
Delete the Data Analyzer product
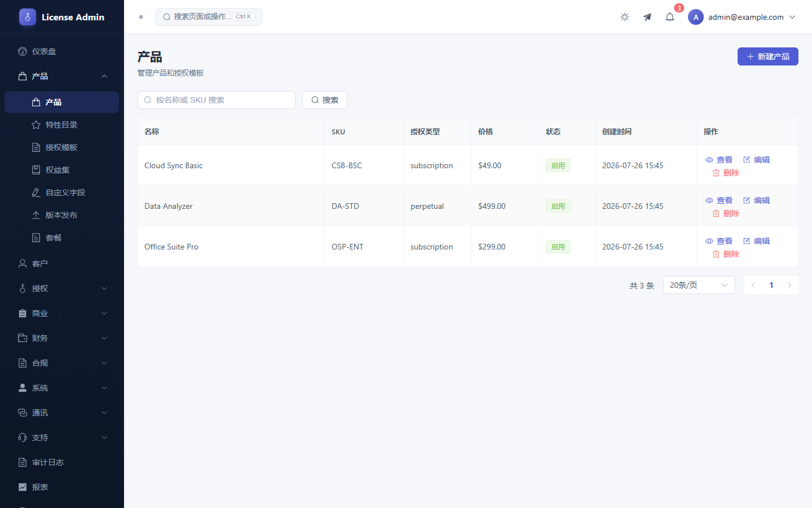tap(726, 213)
